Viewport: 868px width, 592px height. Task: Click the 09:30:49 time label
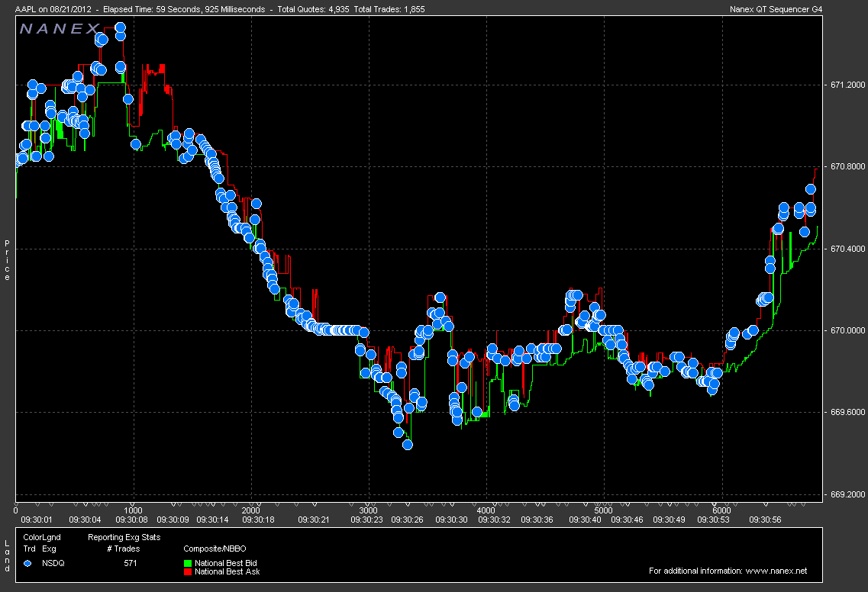point(670,520)
